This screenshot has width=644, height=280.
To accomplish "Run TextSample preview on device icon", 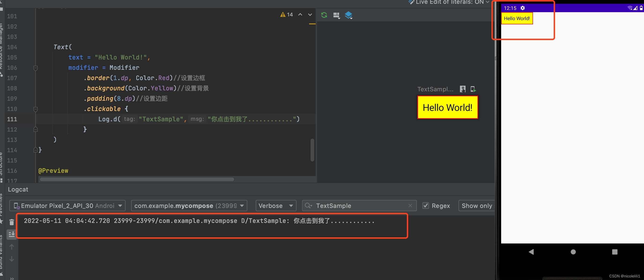I will point(474,89).
